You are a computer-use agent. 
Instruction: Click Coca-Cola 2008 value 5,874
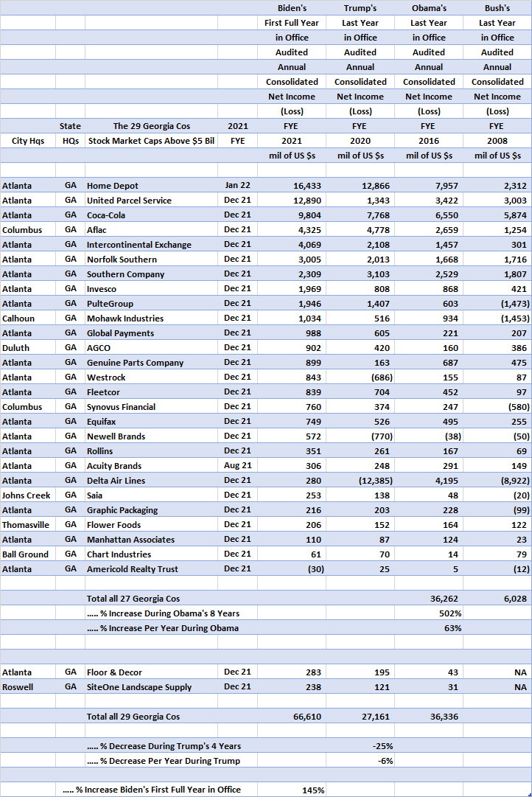(x=515, y=215)
